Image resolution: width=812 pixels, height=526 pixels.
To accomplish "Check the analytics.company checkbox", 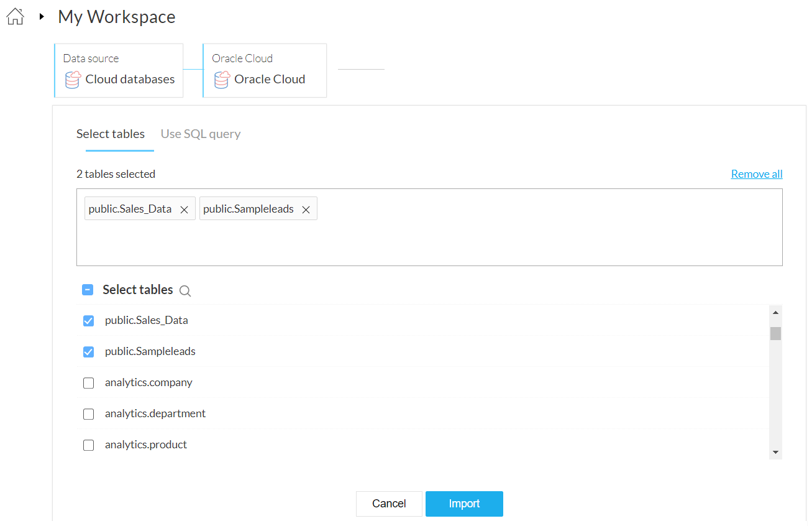I will 88,383.
